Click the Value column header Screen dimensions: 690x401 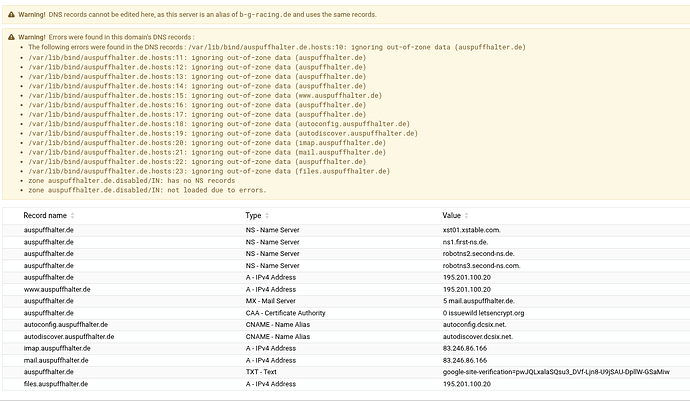452,215
